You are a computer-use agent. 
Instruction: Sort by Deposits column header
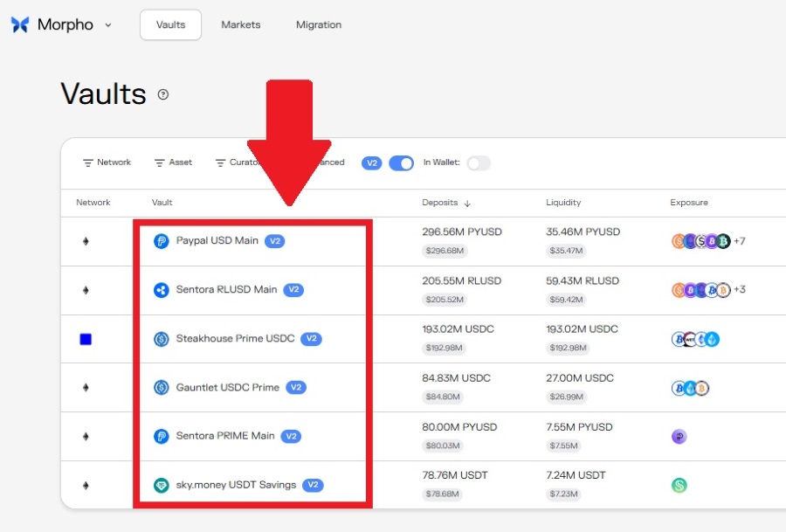coord(439,203)
